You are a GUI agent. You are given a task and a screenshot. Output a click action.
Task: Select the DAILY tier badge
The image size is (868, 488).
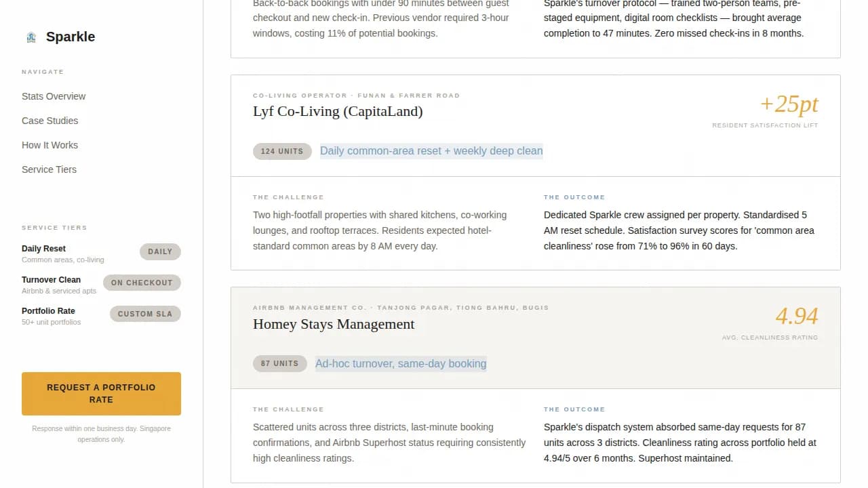coord(160,251)
